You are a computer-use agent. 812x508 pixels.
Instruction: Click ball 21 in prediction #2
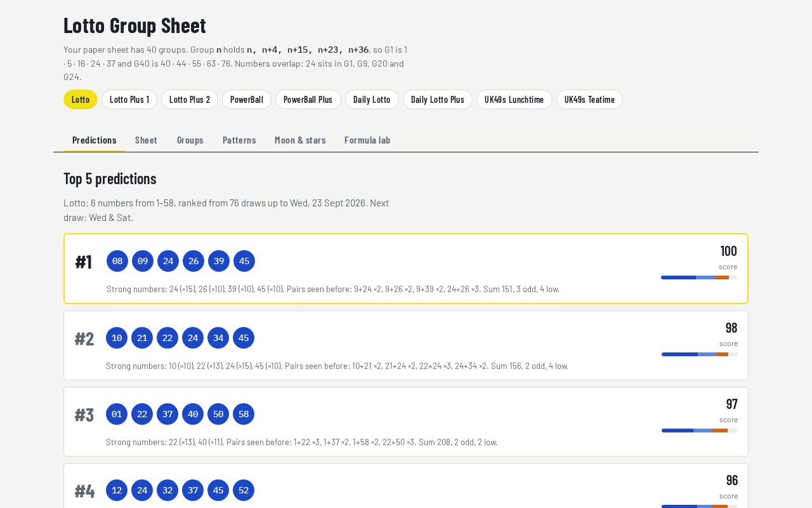tap(142, 338)
